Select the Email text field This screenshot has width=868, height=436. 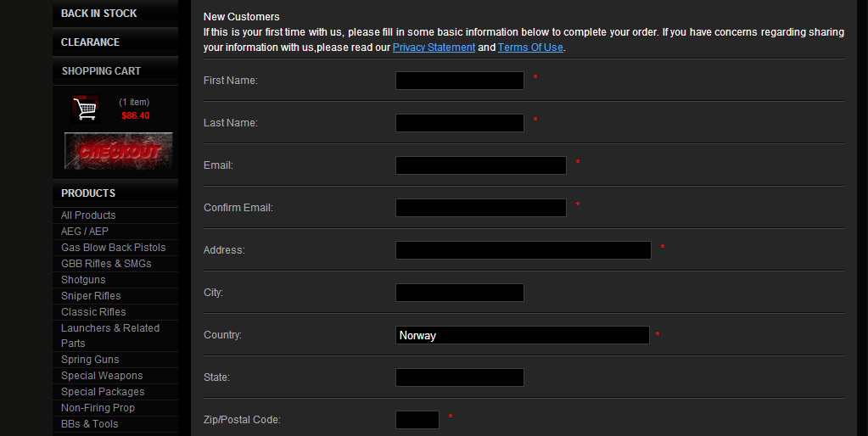coord(480,165)
